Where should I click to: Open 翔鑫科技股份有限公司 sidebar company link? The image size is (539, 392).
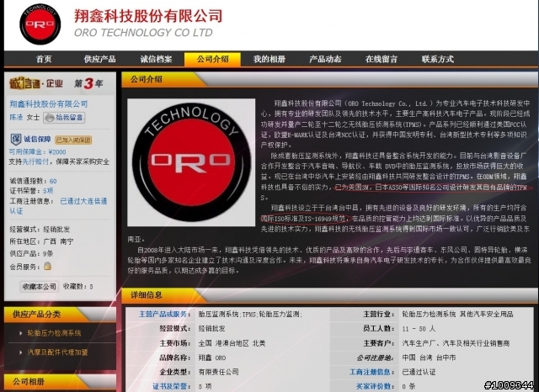pyautogui.click(x=49, y=103)
